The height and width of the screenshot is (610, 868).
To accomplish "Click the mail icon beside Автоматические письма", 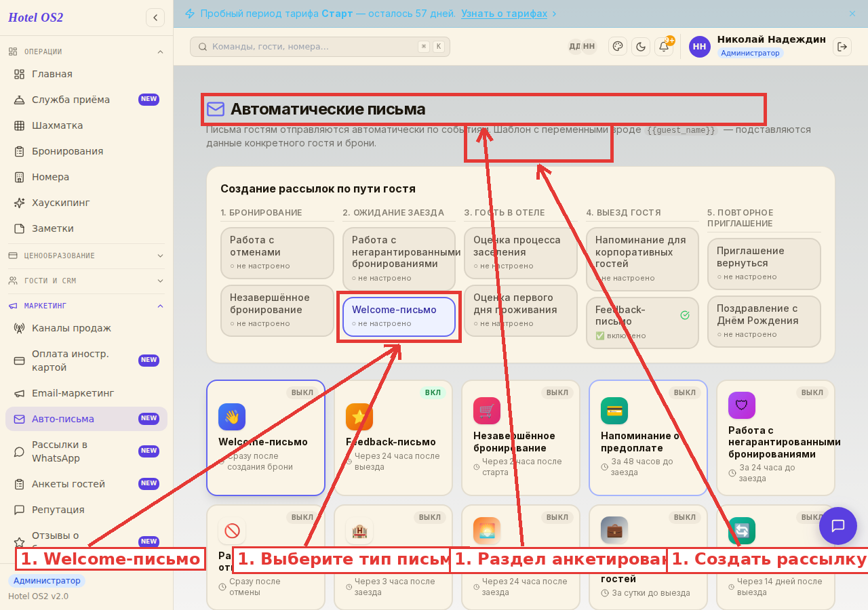I will [216, 109].
